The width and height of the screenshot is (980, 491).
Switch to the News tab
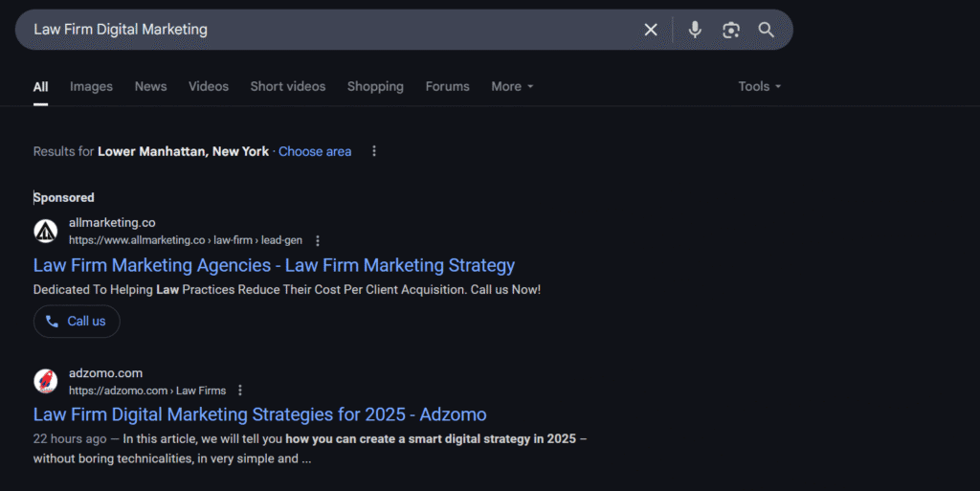pyautogui.click(x=150, y=86)
